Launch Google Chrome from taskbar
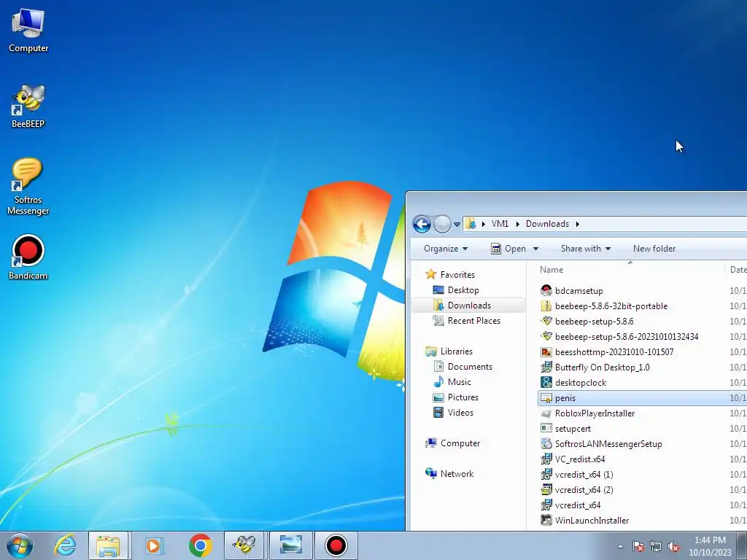 (x=200, y=545)
